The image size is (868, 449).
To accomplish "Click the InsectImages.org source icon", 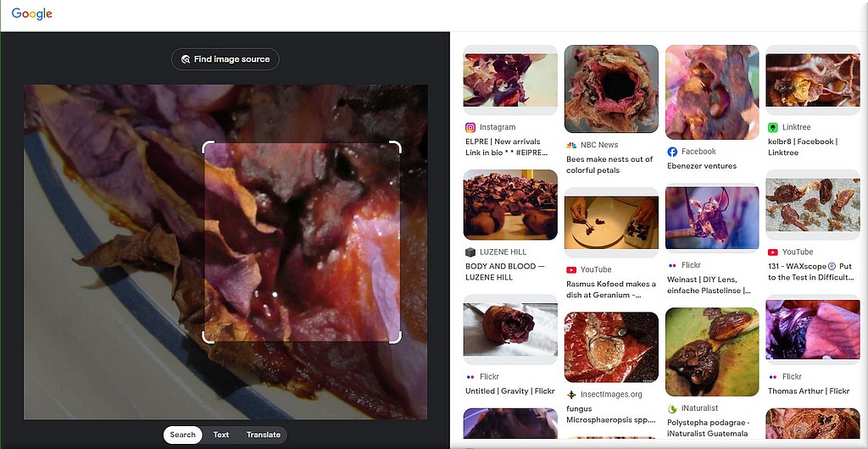I will point(571,395).
